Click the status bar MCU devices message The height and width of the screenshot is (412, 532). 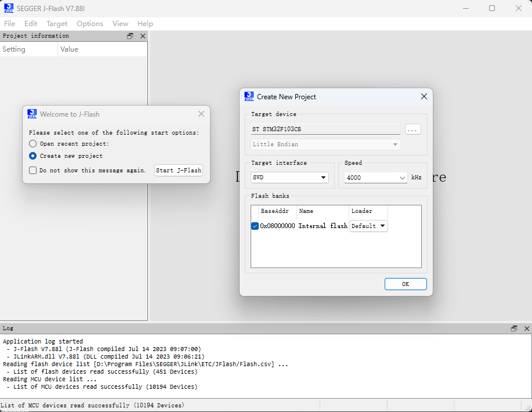point(92,405)
